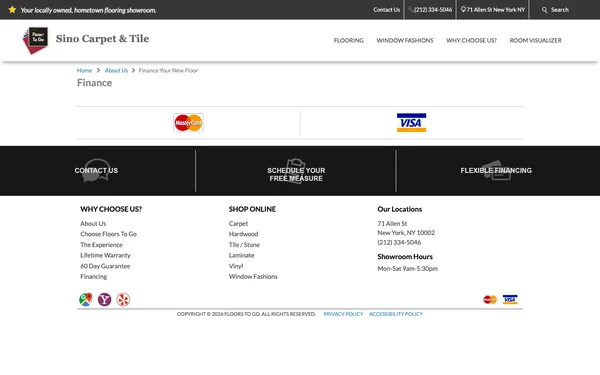
Task: Open the Why Choose Us? menu
Action: click(471, 40)
